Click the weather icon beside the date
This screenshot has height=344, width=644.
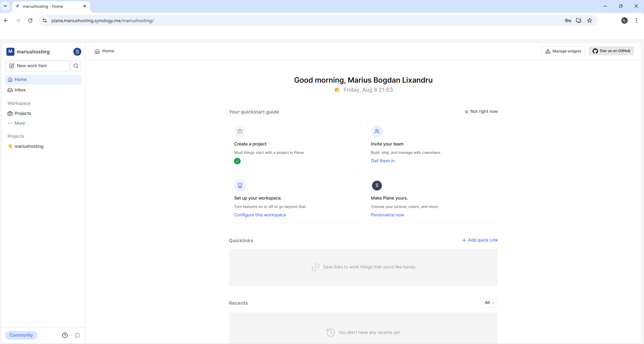(337, 90)
